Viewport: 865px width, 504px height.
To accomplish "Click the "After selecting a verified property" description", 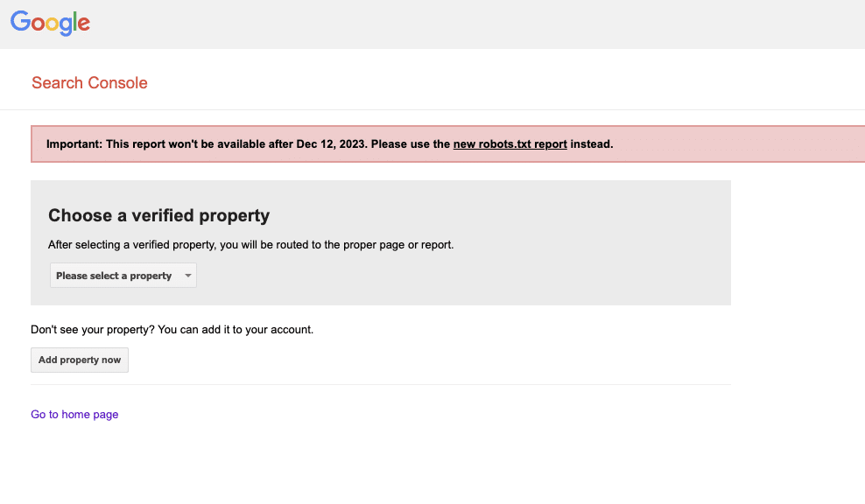I will pyautogui.click(x=250, y=245).
